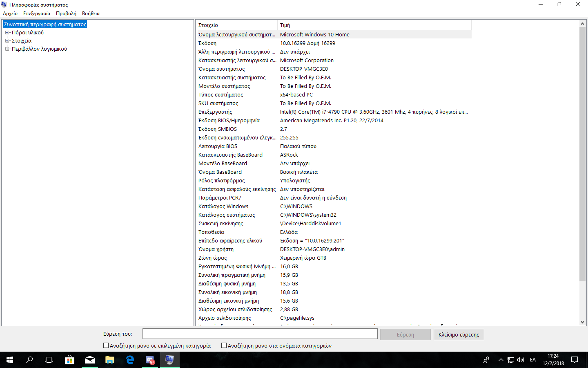The width and height of the screenshot is (588, 368).
Task: Select the C:\pagefile.sys value
Action: [297, 318]
